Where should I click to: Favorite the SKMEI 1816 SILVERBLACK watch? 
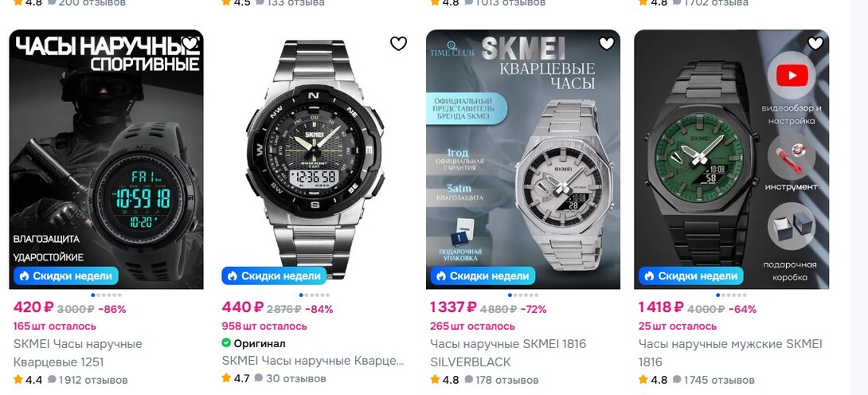tap(607, 43)
